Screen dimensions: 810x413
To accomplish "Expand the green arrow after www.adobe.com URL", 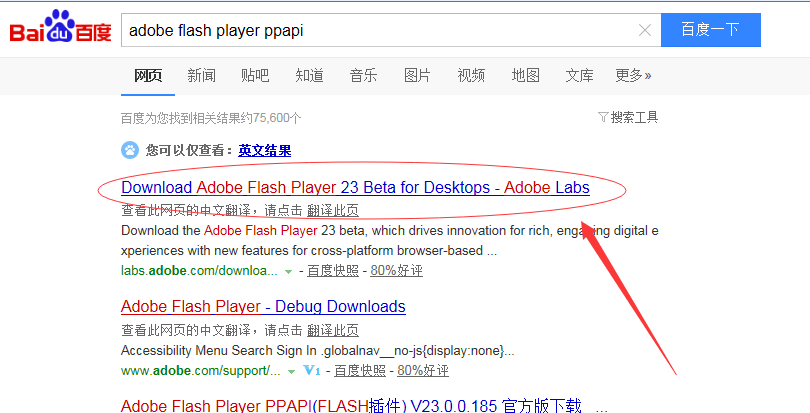I will click(x=291, y=372).
